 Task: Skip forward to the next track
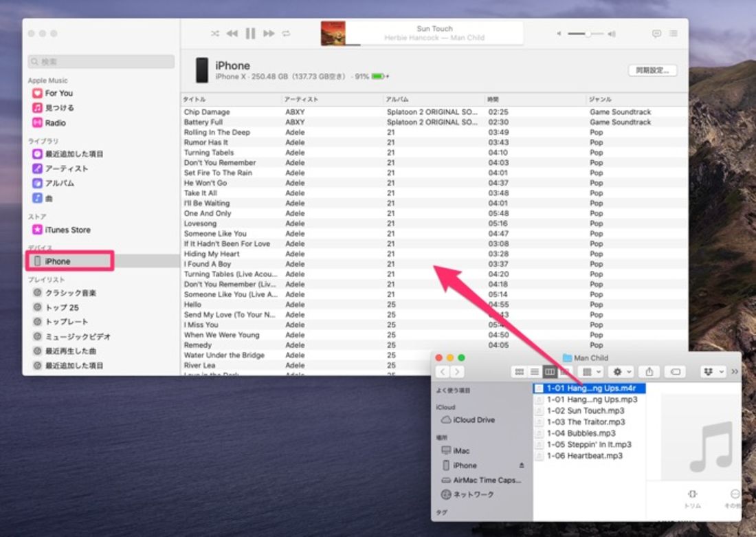coord(269,33)
